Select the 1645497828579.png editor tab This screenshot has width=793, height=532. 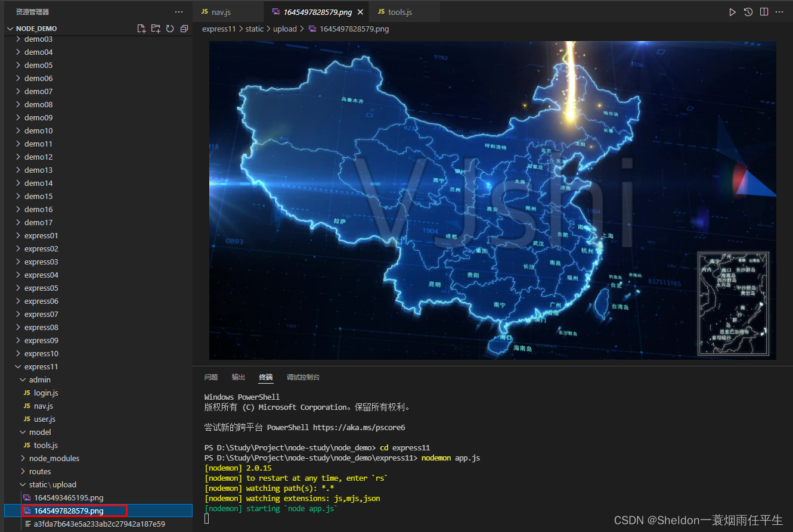[x=317, y=12]
